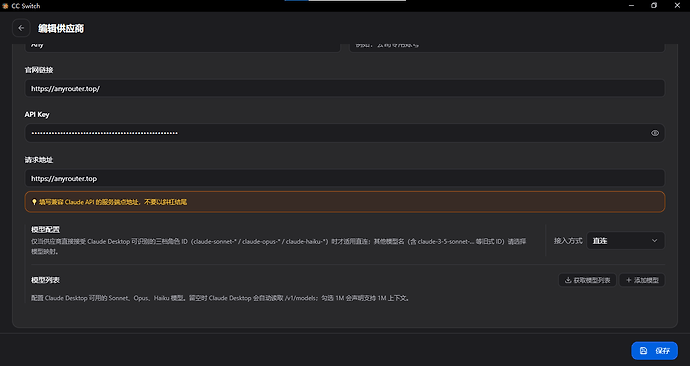Focus the 请求地址 input field
690x366 pixels.
point(345,178)
